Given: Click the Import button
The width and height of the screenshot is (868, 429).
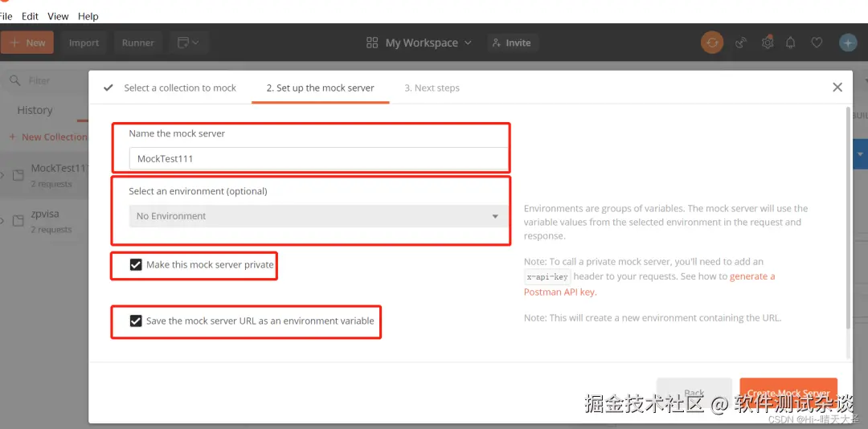Looking at the screenshot, I should [x=84, y=43].
